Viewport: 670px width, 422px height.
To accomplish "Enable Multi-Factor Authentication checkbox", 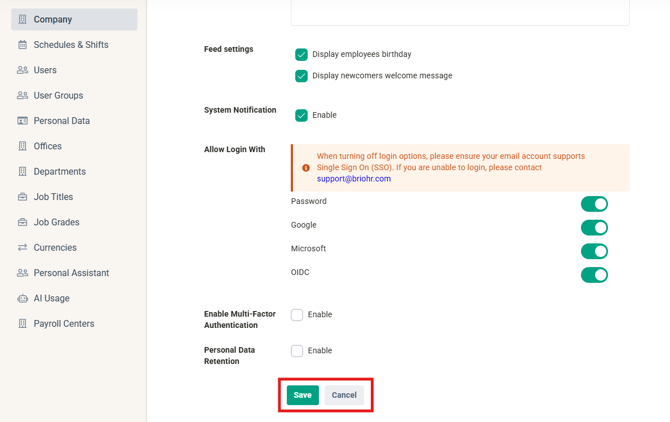I will [297, 315].
